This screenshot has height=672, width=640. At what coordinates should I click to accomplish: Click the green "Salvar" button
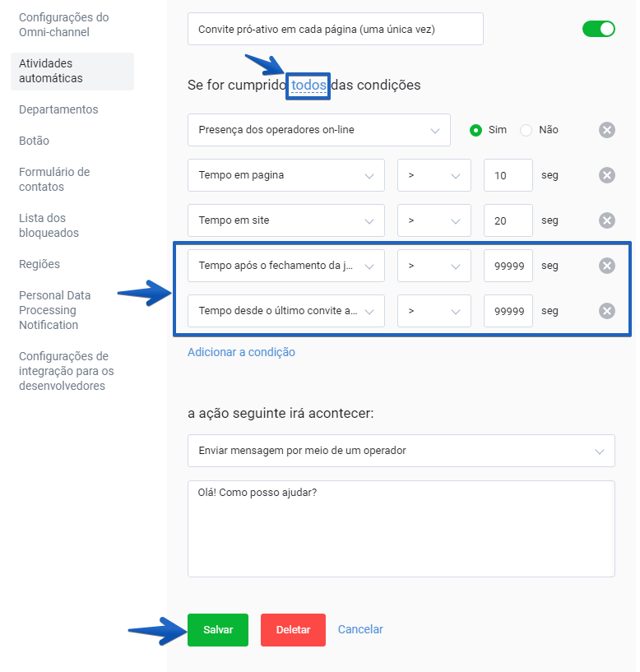click(x=217, y=629)
